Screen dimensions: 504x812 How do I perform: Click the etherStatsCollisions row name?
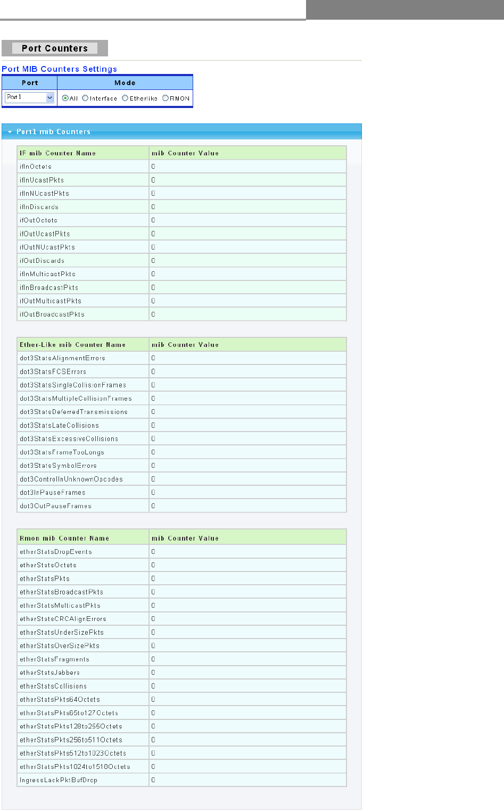(x=53, y=686)
